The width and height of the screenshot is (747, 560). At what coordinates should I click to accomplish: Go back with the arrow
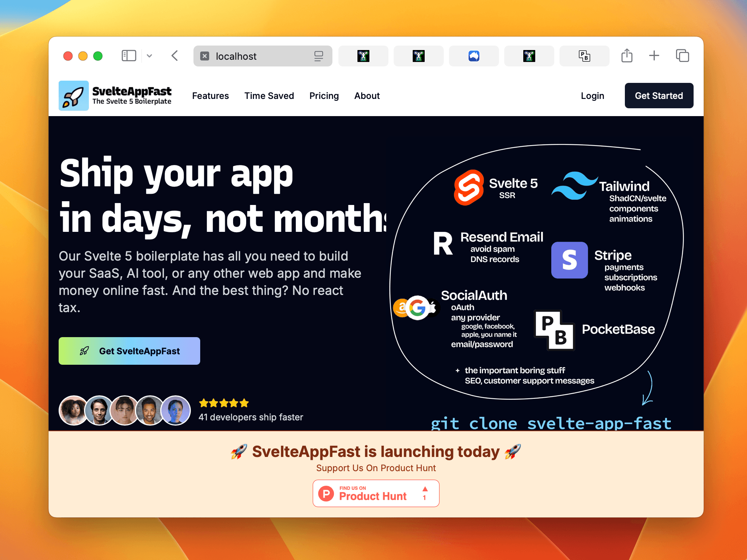click(174, 56)
